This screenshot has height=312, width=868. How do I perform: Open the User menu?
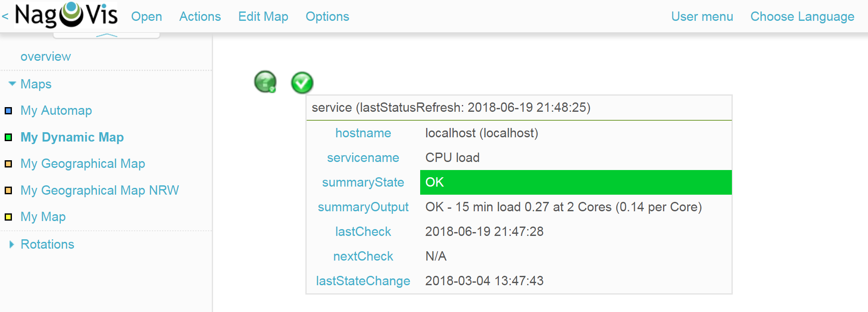tap(702, 17)
